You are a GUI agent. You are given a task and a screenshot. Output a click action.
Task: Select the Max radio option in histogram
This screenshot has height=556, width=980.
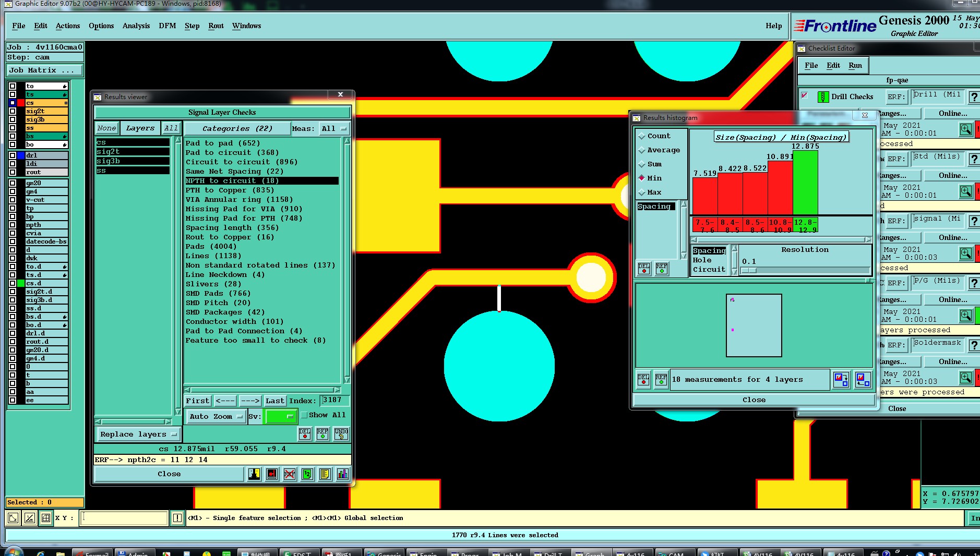642,192
